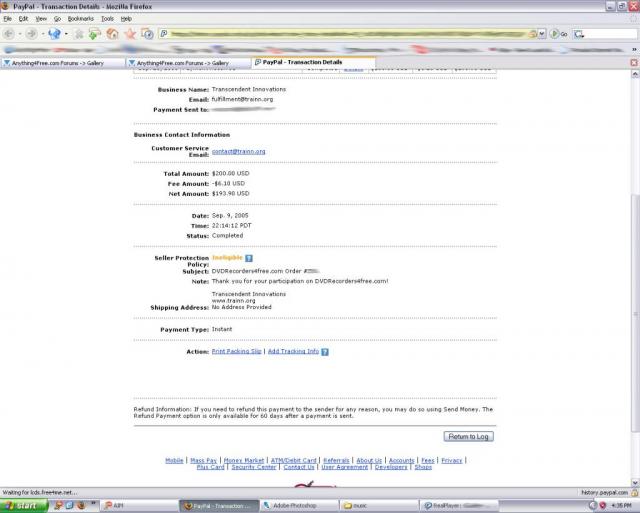The height and width of the screenshot is (513, 640).
Task: Open the Mobile footer link
Action: [x=174, y=461]
